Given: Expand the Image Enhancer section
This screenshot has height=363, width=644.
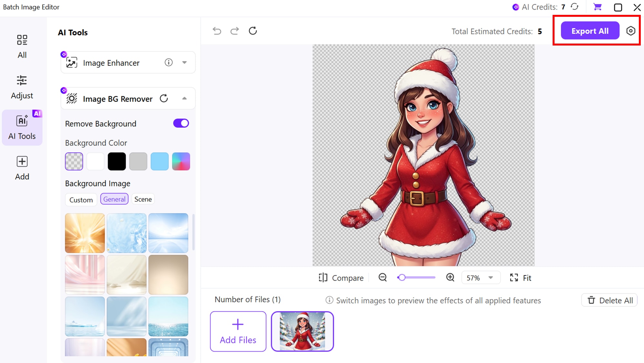Looking at the screenshot, I should click(184, 63).
